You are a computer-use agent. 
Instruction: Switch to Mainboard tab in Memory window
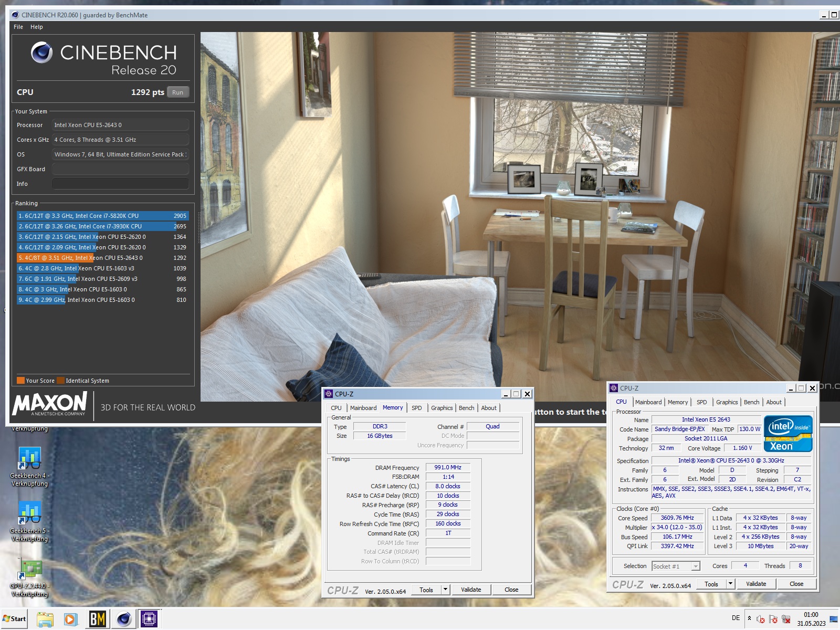pos(363,408)
